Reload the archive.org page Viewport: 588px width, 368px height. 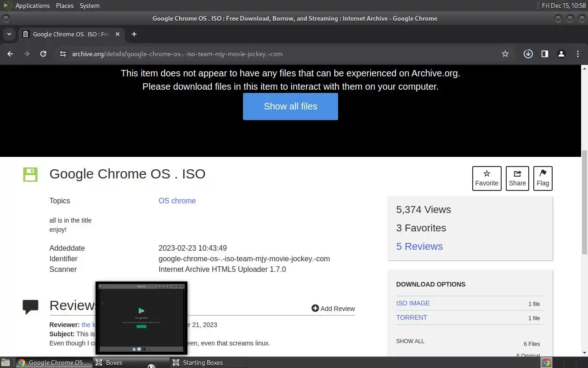point(43,54)
